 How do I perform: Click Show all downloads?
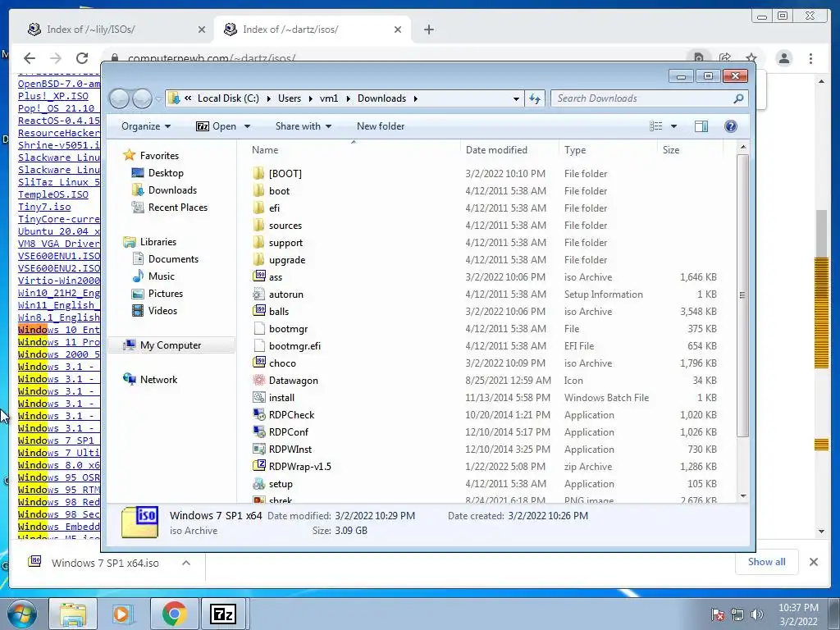767,562
